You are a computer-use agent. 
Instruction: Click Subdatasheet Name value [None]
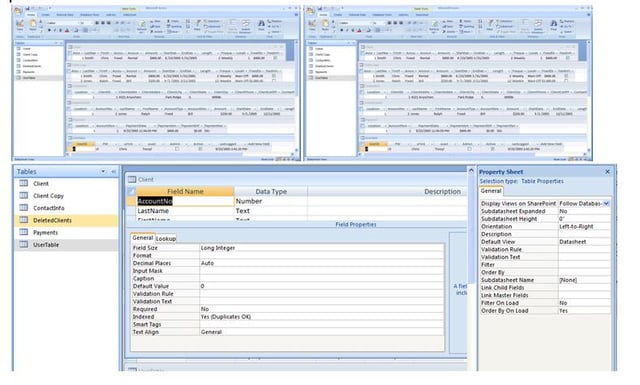(x=584, y=280)
